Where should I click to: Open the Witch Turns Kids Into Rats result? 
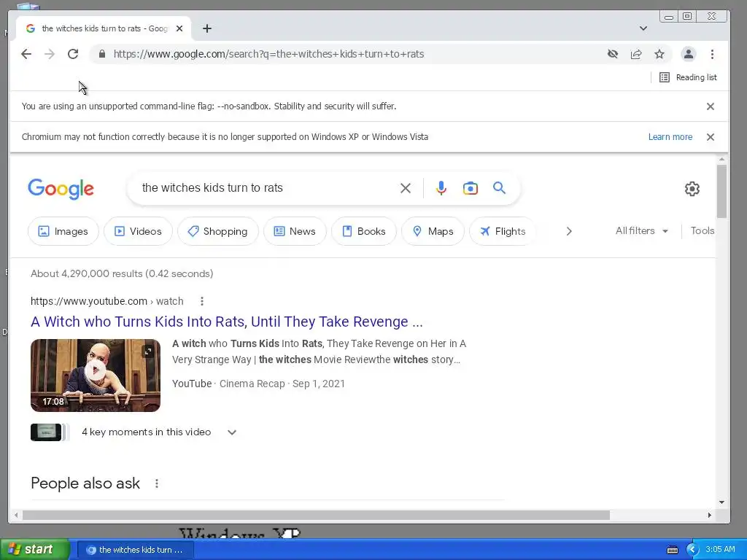click(227, 322)
